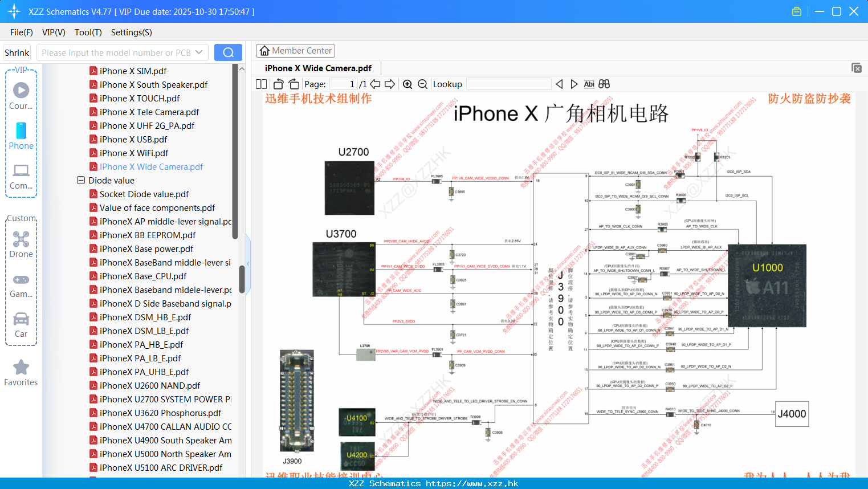The width and height of the screenshot is (868, 489).
Task: Go to previous page arrow
Action: pos(375,84)
